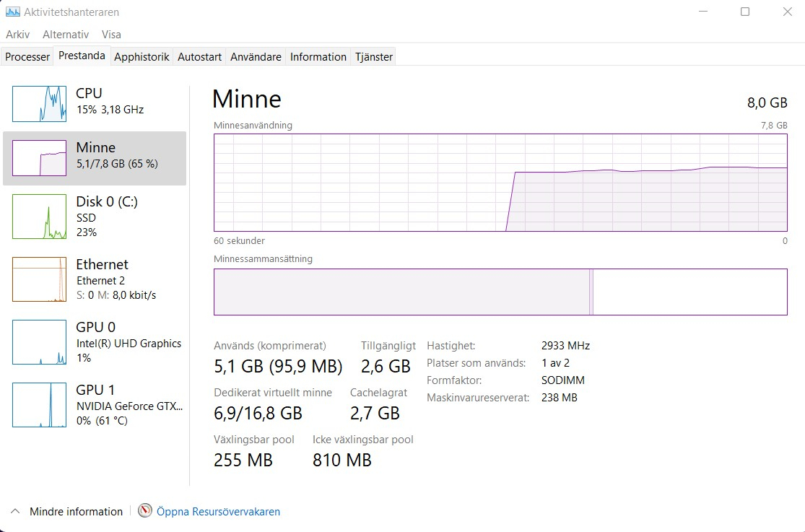The height and width of the screenshot is (532, 805).
Task: Click the 'Hastighet:' label
Action: point(451,346)
